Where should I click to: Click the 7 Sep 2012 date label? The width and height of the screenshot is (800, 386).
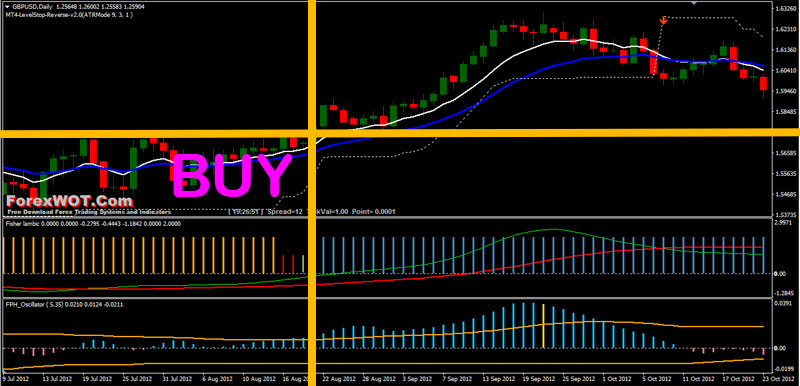click(x=458, y=379)
